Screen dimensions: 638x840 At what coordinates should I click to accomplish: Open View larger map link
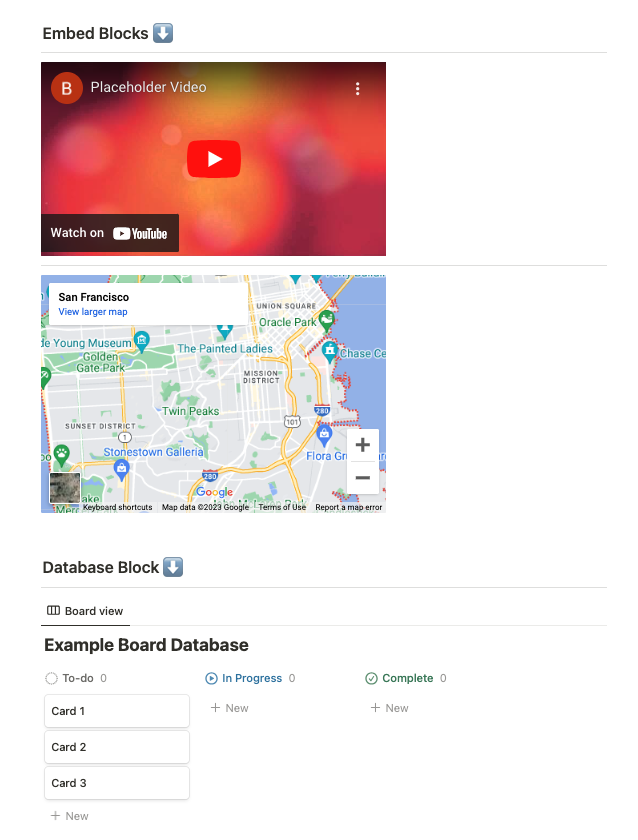pyautogui.click(x=93, y=312)
